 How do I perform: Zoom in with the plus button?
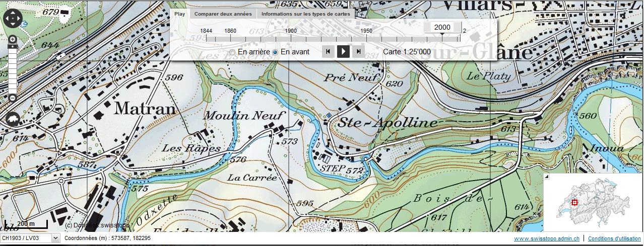click(13, 39)
